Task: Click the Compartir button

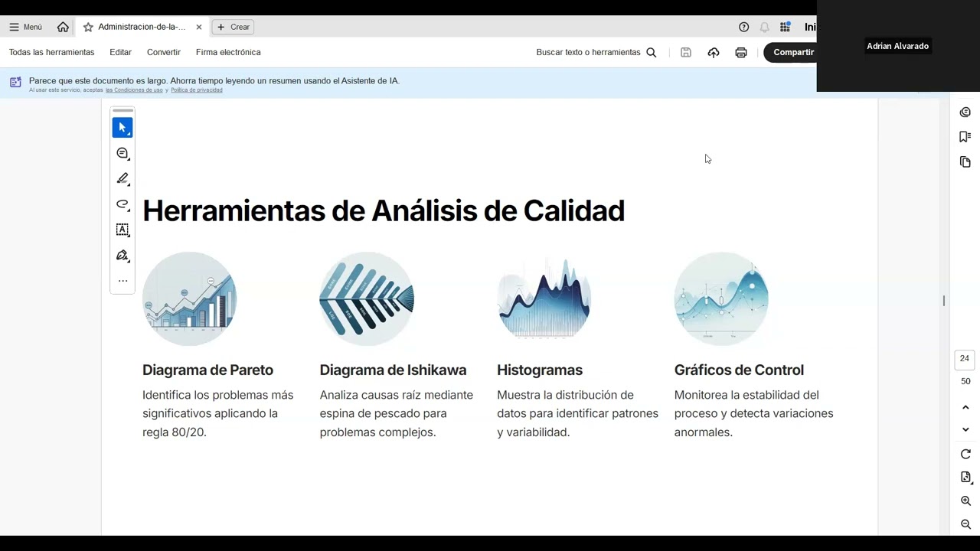Action: click(x=792, y=52)
